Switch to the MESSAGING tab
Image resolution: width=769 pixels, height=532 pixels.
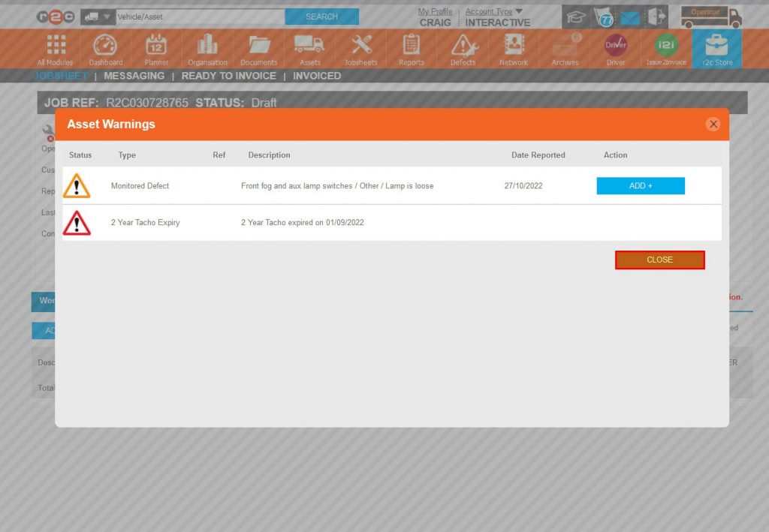134,75
